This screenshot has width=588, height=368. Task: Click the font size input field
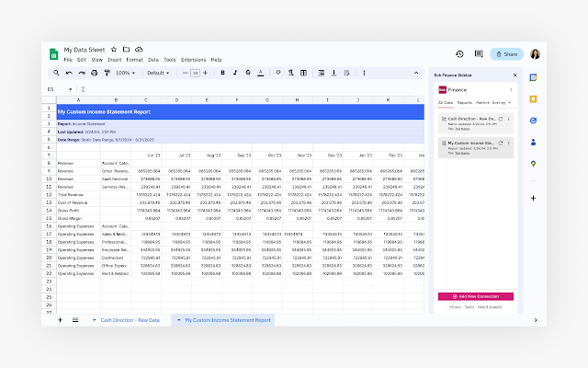195,74
